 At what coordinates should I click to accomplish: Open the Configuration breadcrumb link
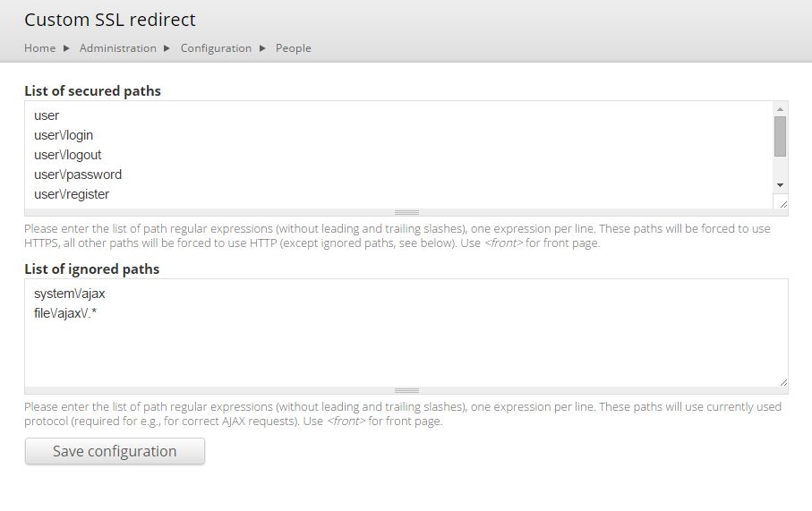click(216, 48)
